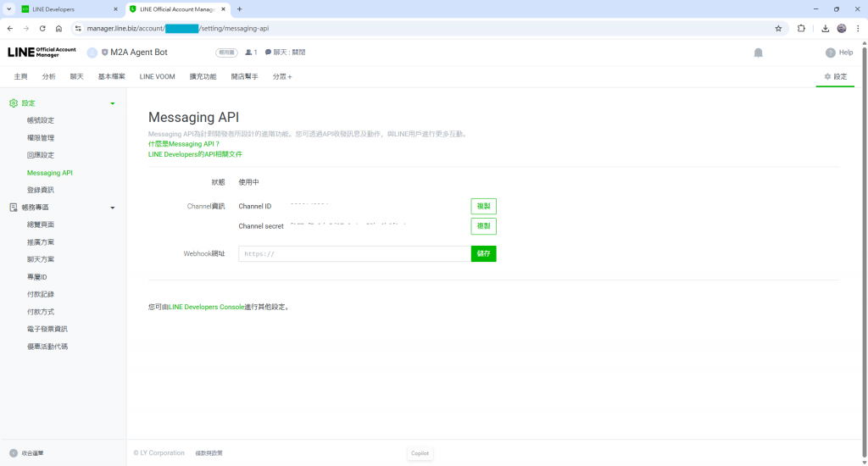The width and height of the screenshot is (868, 466).
Task: Open 回應設定 in sidebar
Action: click(41, 155)
